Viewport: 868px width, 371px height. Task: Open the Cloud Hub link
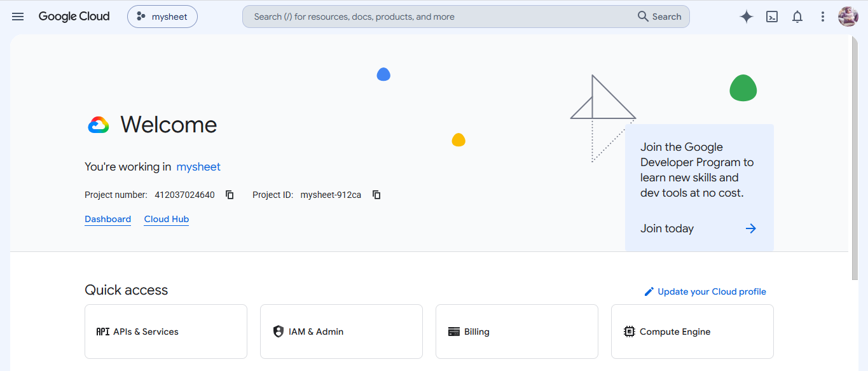pos(167,219)
